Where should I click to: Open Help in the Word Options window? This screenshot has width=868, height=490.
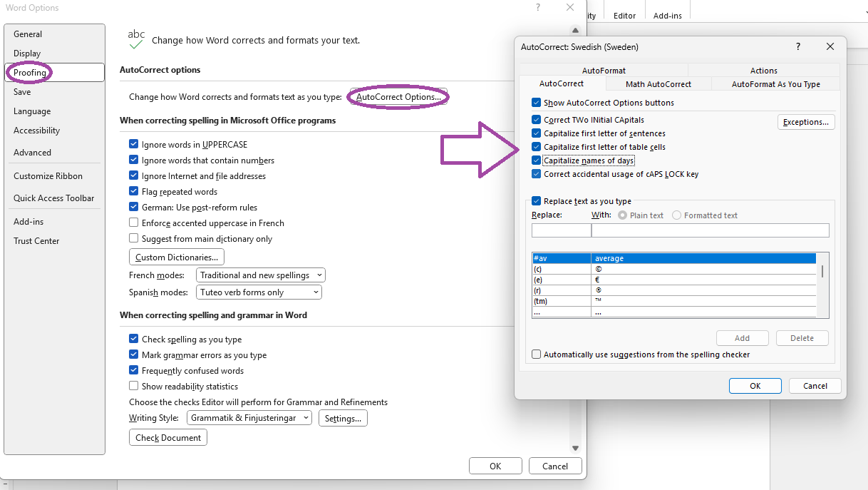pos(537,7)
